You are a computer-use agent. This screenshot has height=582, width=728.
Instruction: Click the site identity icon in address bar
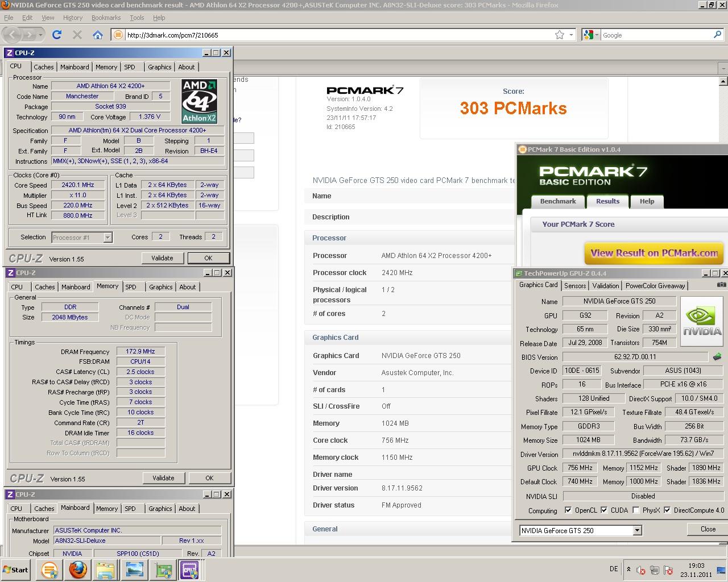tap(118, 35)
